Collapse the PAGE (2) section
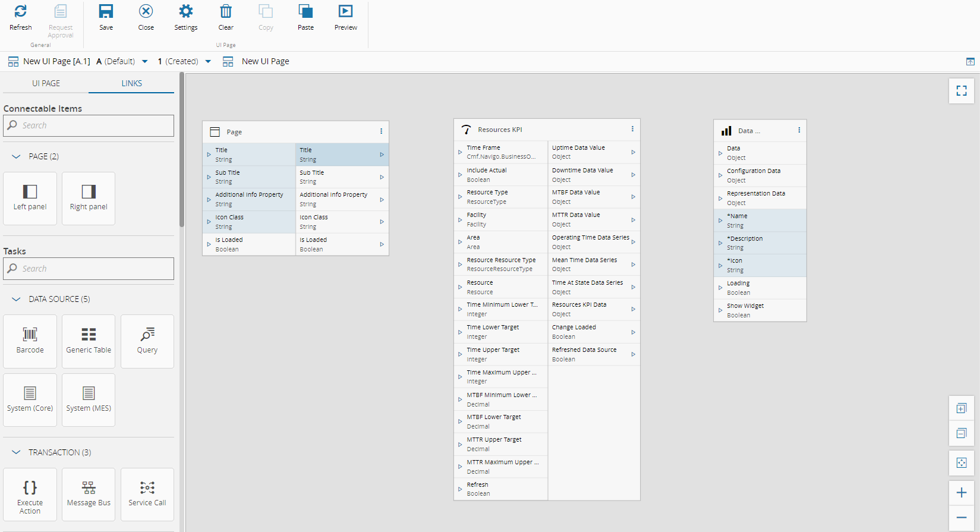Image resolution: width=980 pixels, height=532 pixels. pyautogui.click(x=16, y=156)
